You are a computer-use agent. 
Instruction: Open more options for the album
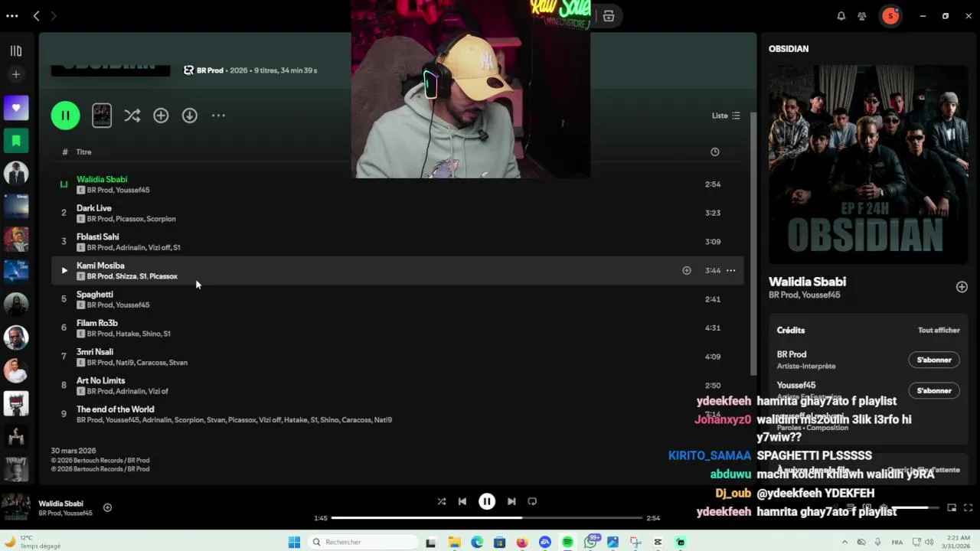(218, 116)
